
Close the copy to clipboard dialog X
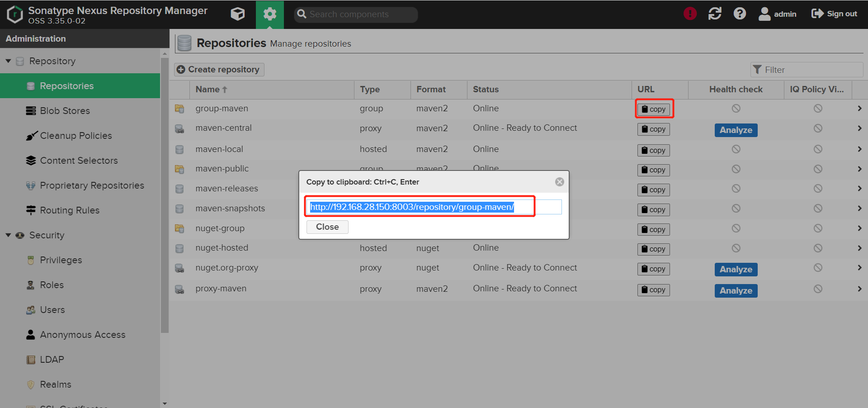(560, 182)
